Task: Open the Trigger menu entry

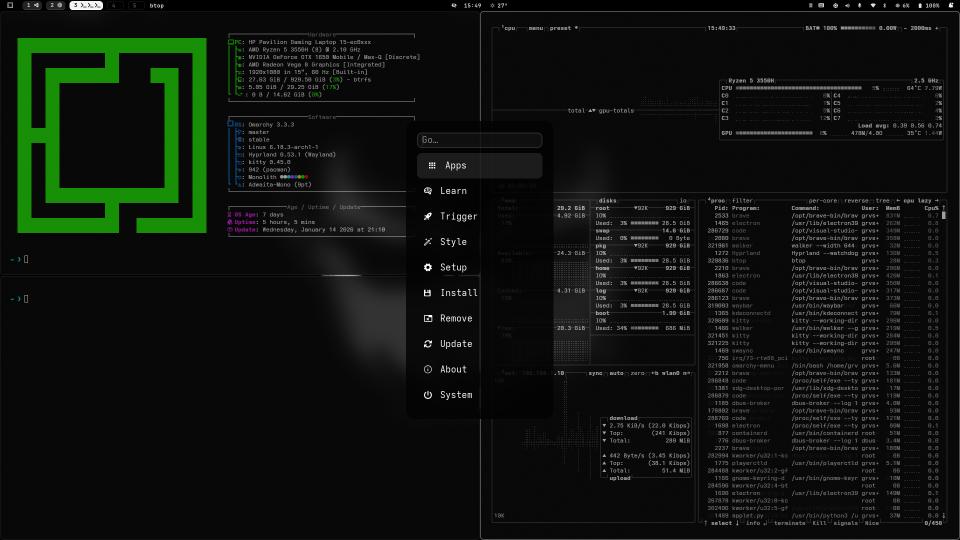Action: tap(479, 216)
